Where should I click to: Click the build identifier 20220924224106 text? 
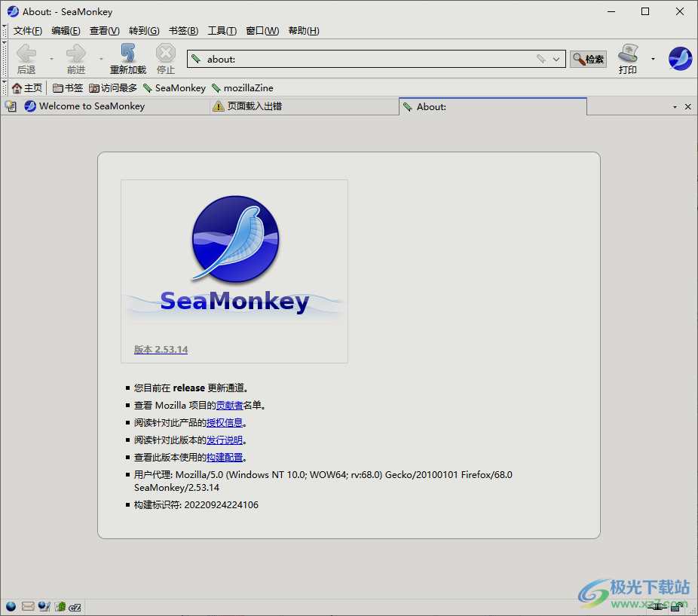(x=222, y=505)
